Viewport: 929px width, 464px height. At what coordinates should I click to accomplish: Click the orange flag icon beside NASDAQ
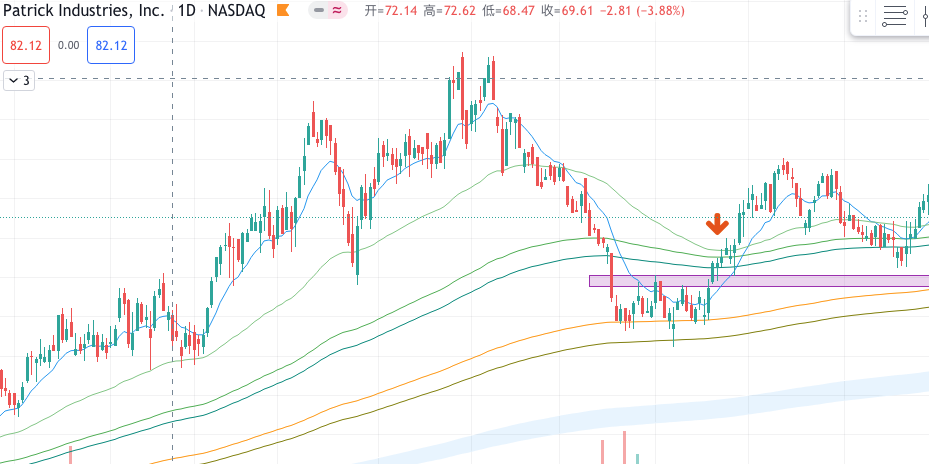click(x=284, y=11)
